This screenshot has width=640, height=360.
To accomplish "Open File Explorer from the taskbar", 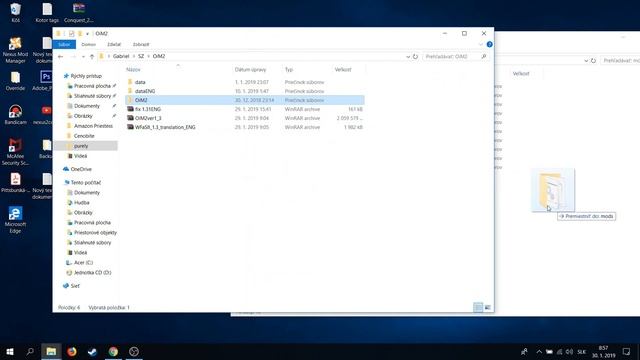I will (x=51, y=351).
